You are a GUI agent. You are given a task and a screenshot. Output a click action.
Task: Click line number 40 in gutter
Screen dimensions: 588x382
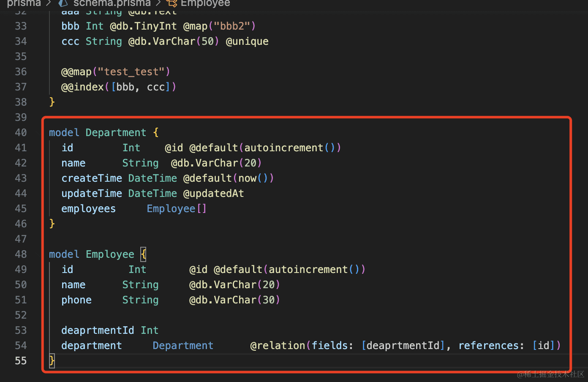coord(21,133)
